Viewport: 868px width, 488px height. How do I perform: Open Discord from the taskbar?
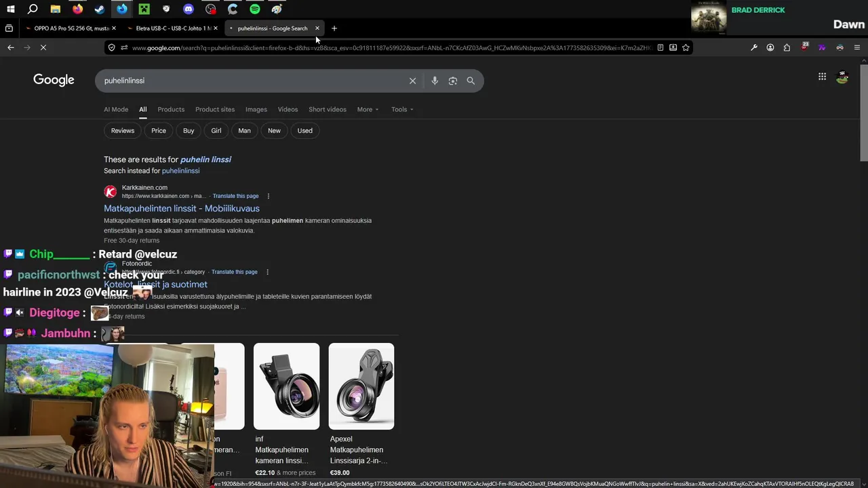click(189, 9)
